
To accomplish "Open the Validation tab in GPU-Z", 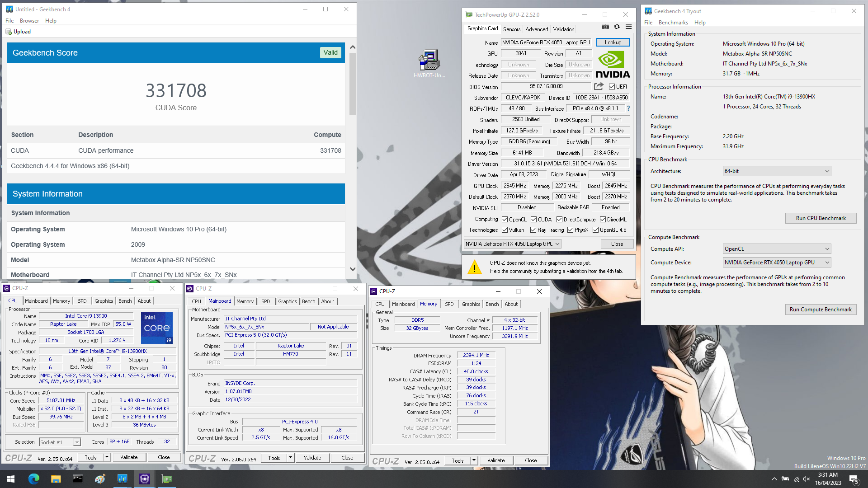I will (x=564, y=29).
